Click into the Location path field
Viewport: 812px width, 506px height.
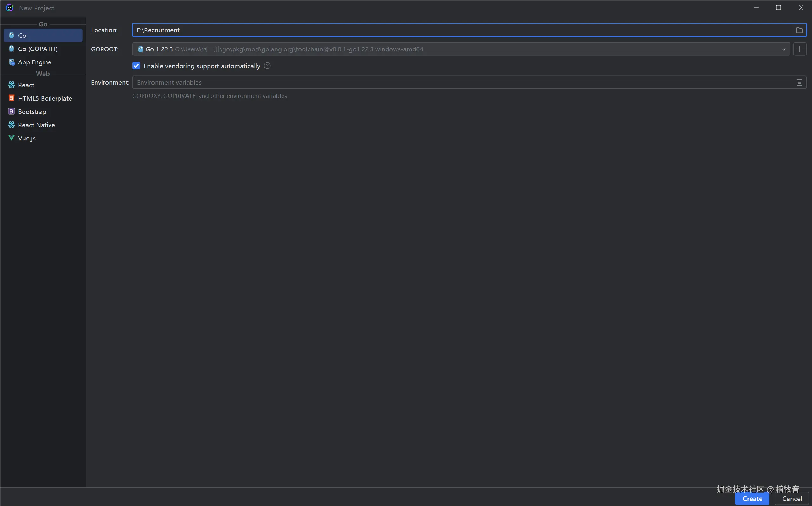coord(436,30)
